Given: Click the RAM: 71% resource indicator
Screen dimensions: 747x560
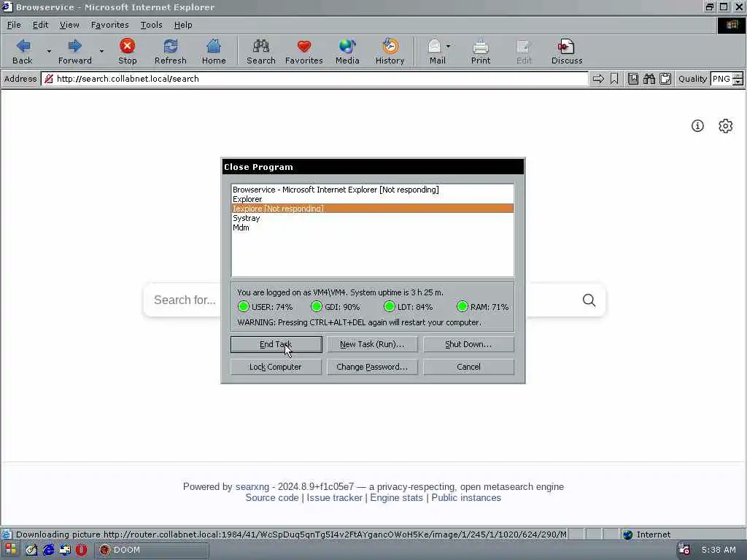Looking at the screenshot, I should click(x=482, y=307).
